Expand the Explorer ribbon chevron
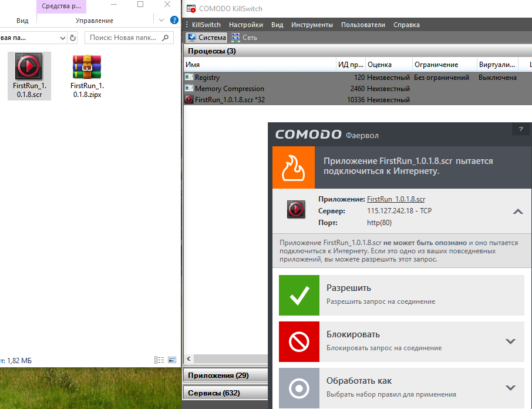The width and height of the screenshot is (532, 409). [161, 20]
